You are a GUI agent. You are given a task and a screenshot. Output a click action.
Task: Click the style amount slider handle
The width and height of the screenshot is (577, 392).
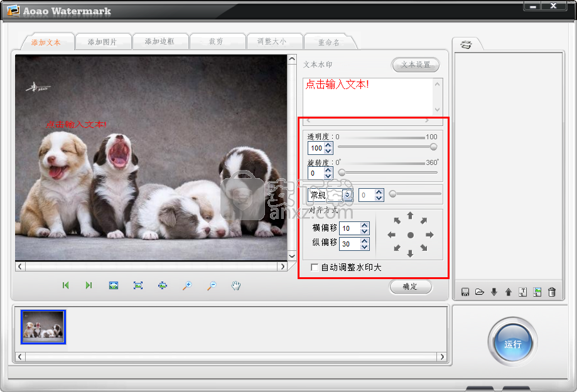coord(392,194)
